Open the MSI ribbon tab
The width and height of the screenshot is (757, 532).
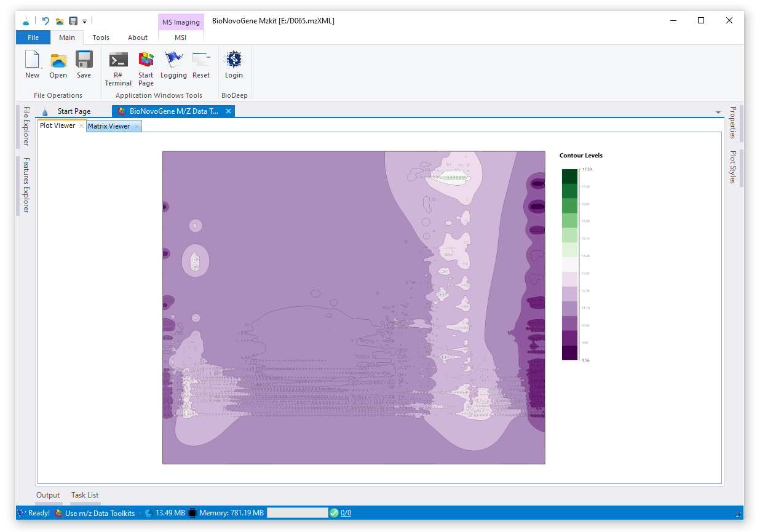coord(180,38)
